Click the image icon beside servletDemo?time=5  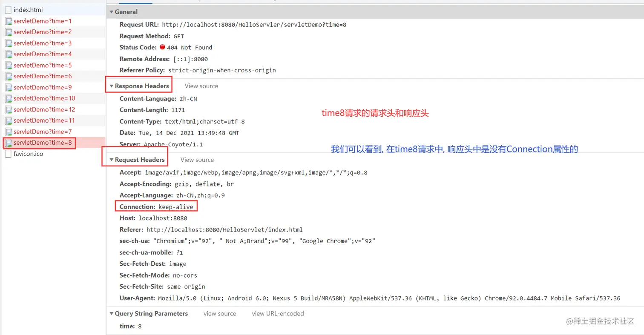pos(8,65)
